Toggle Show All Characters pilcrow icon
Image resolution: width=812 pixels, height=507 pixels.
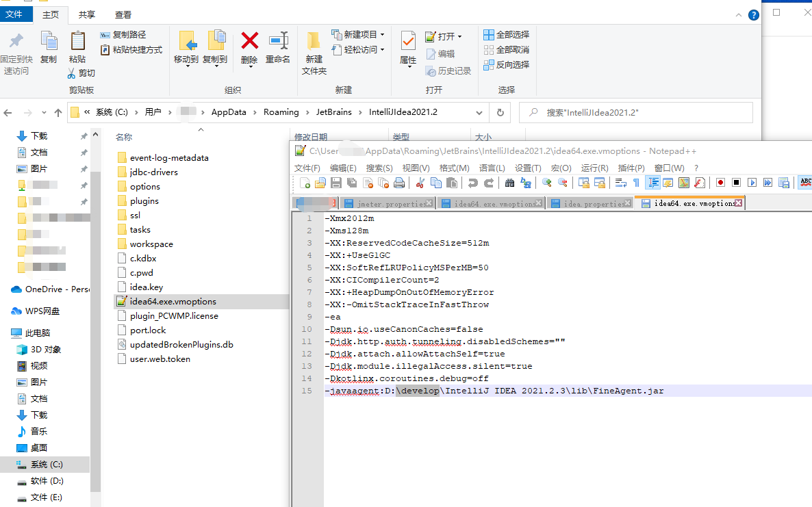click(x=637, y=183)
